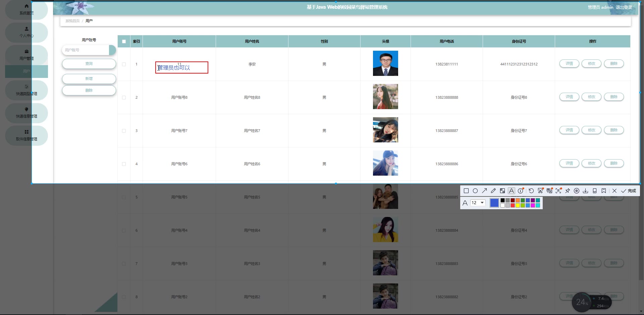The image size is (644, 315).
Task: Open 快递类型管理 sidebar menu
Action: click(x=26, y=90)
